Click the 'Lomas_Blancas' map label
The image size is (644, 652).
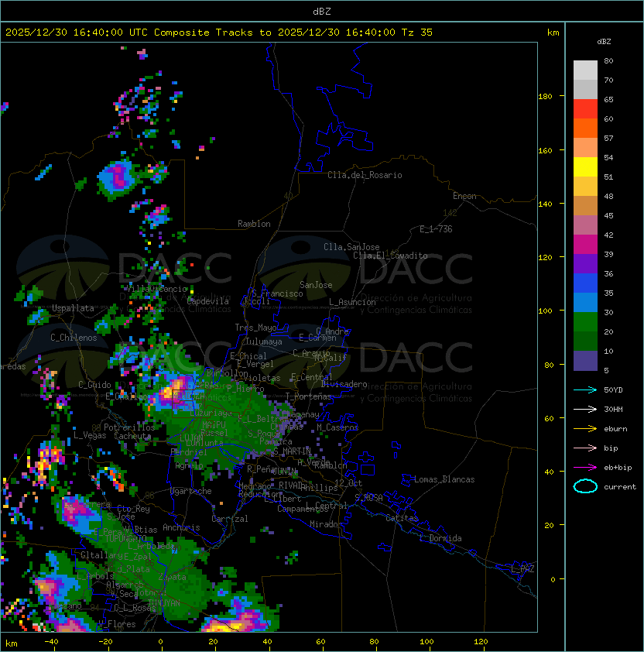pyautogui.click(x=444, y=479)
